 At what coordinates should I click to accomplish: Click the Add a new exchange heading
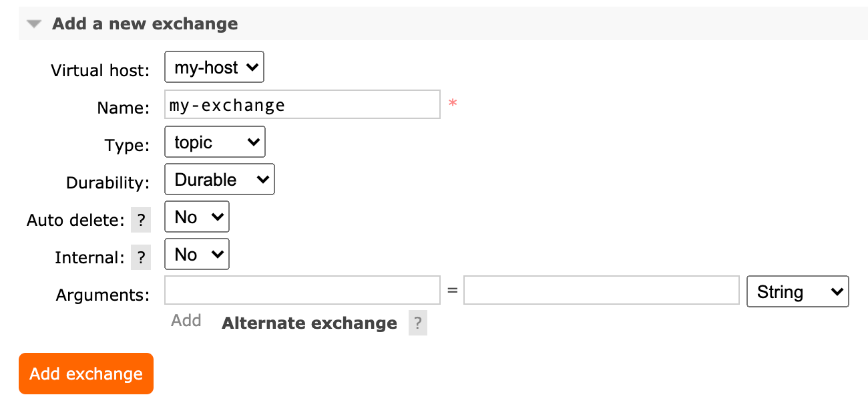(x=145, y=24)
